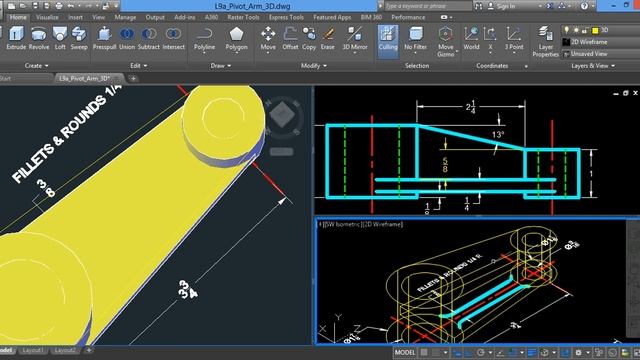Choose the Move Gizmo
This screenshot has width=640, height=360.
point(445,41)
